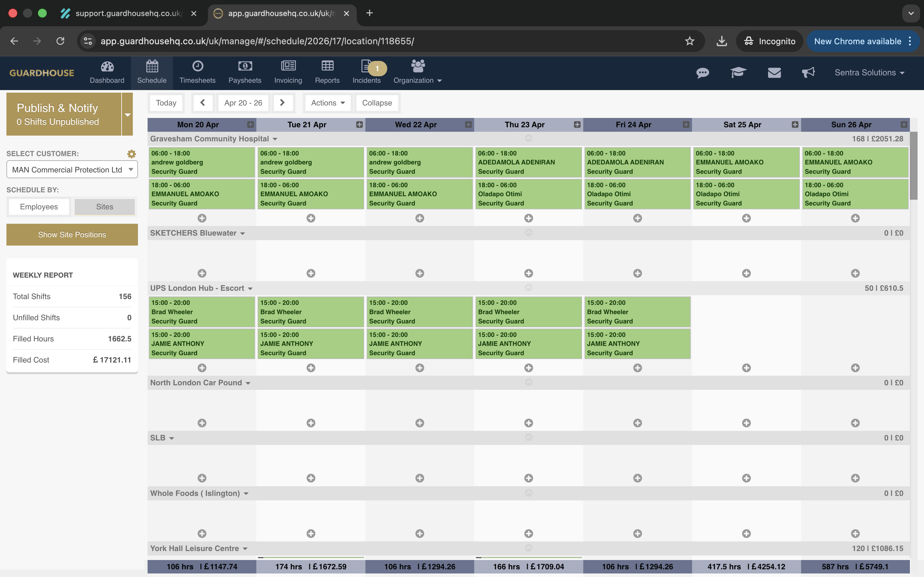The width and height of the screenshot is (924, 577).
Task: Click the graduation cap training icon
Action: coord(739,72)
